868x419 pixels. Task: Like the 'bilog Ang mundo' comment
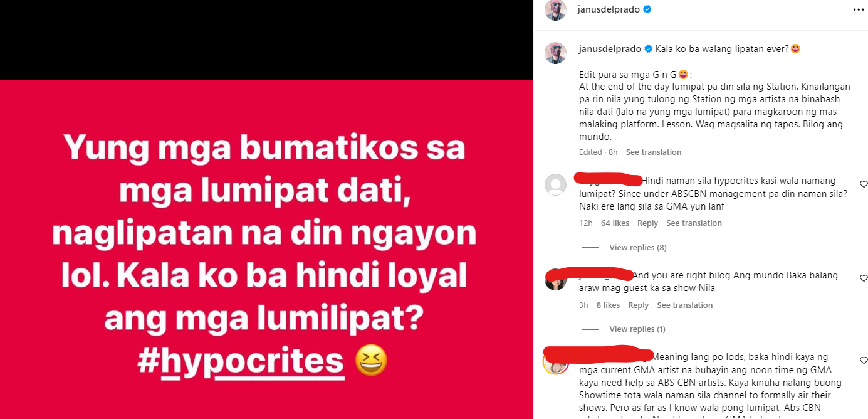pos(864,278)
